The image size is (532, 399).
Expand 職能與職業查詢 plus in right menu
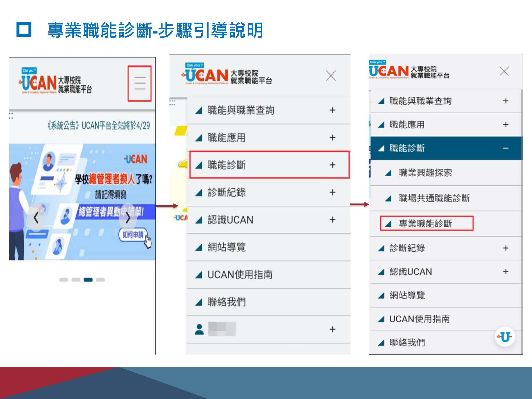pyautogui.click(x=506, y=101)
